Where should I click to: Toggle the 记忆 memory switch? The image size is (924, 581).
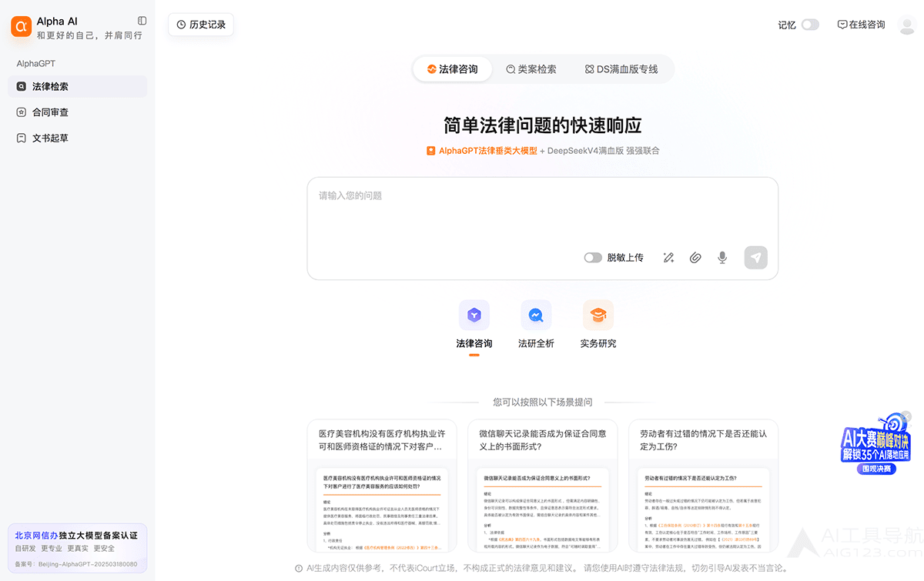pos(810,25)
